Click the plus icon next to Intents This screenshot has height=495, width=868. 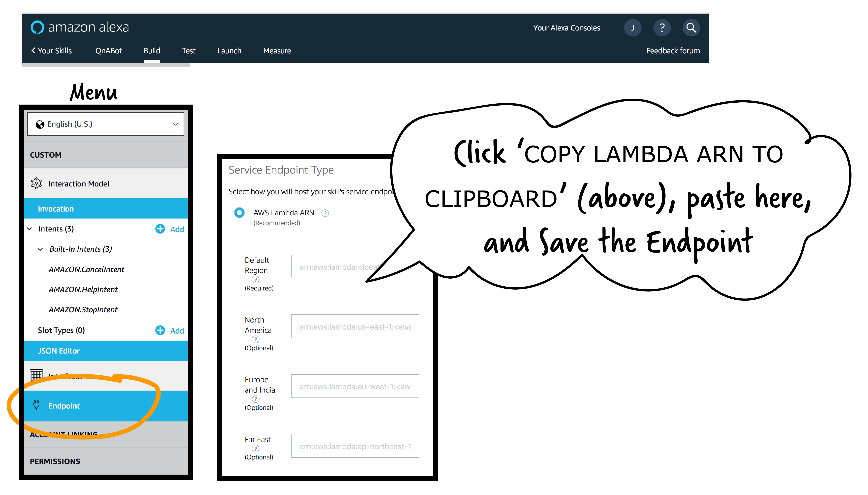[x=160, y=229]
